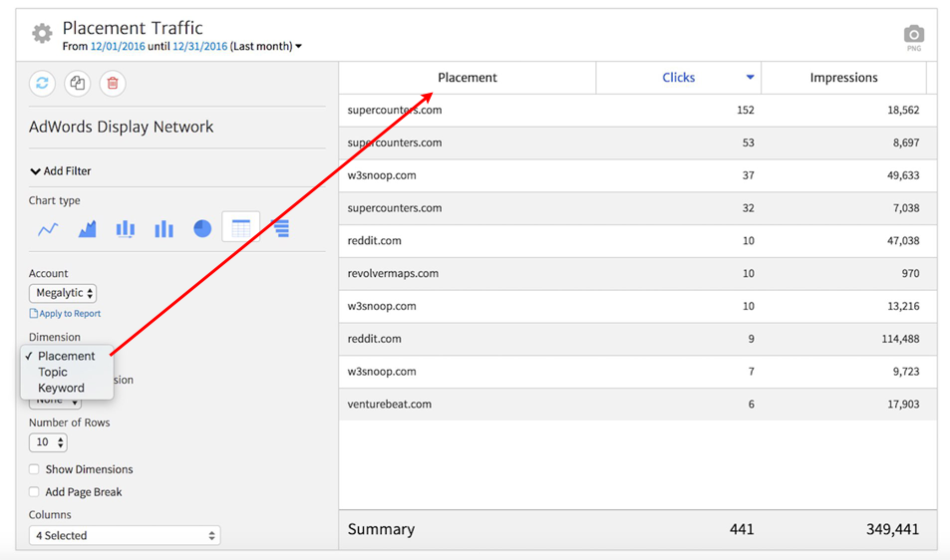Click the Placement Traffic widget title
Screen dimensions: 950x560
pos(133,28)
